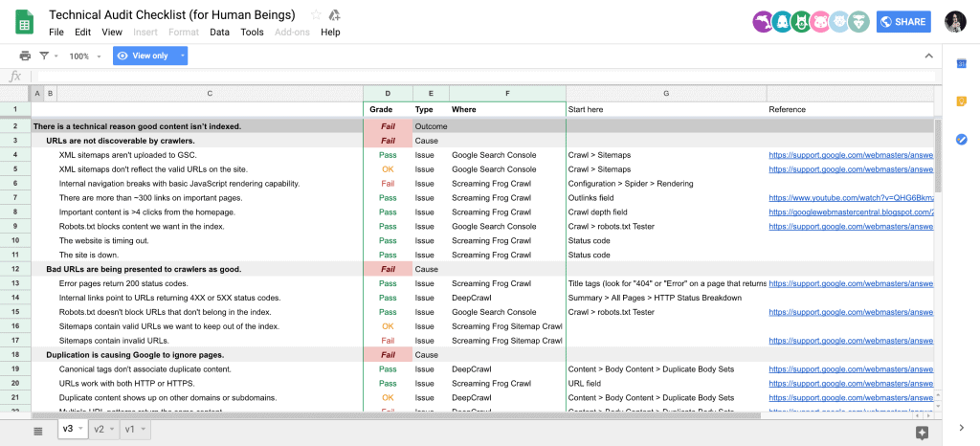Open the Help menu
980x446 pixels.
tap(330, 32)
